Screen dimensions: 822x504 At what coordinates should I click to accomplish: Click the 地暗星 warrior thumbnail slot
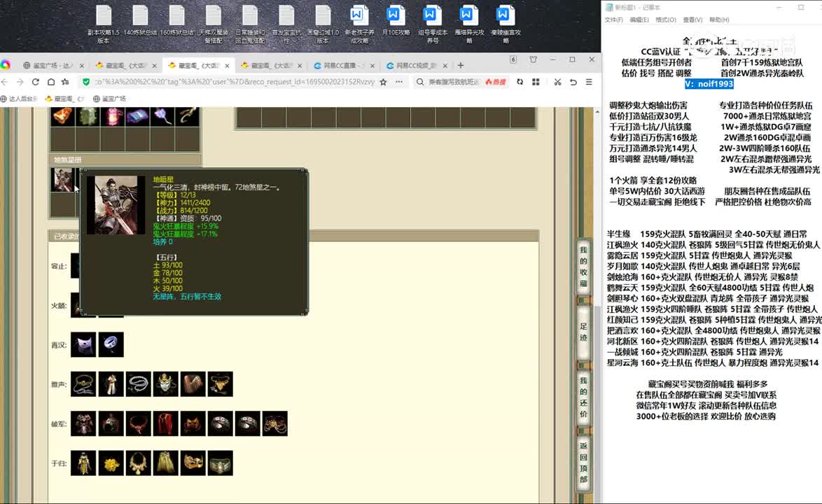pyautogui.click(x=63, y=180)
